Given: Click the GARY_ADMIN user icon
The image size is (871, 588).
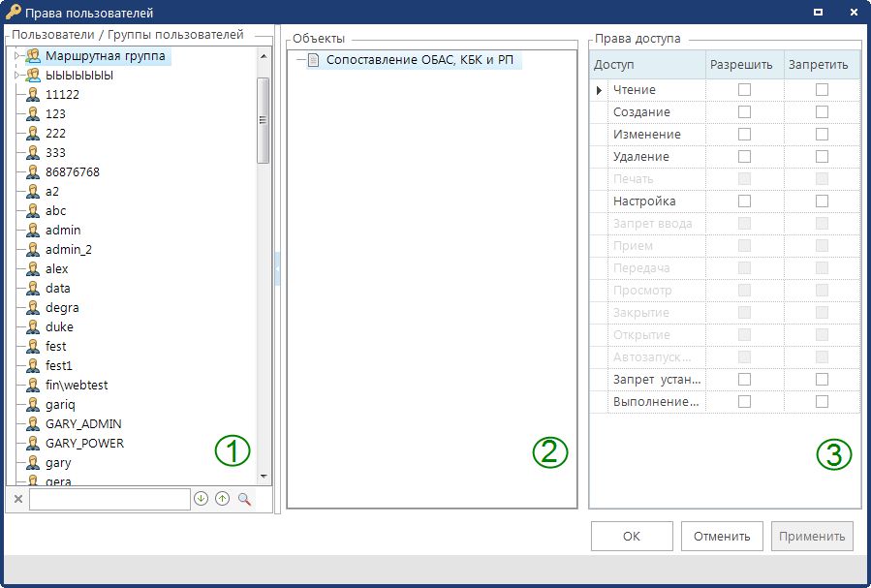Looking at the screenshot, I should point(33,424).
